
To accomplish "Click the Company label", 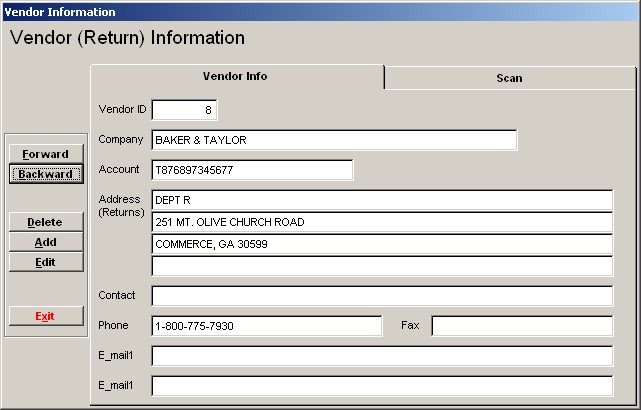I will click(x=121, y=139).
